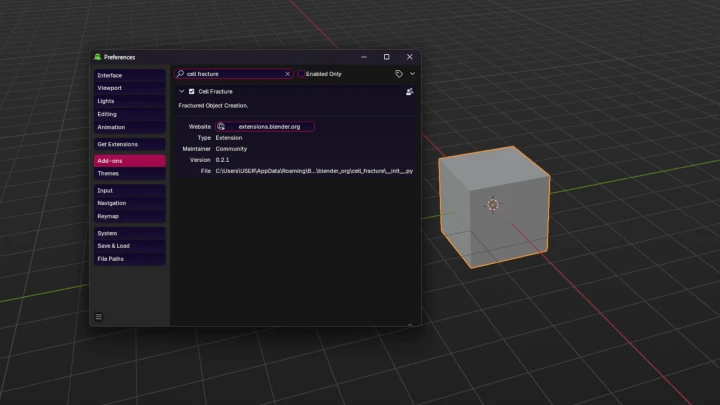
Task: Select the version value 0.2.1
Action: [222, 160]
